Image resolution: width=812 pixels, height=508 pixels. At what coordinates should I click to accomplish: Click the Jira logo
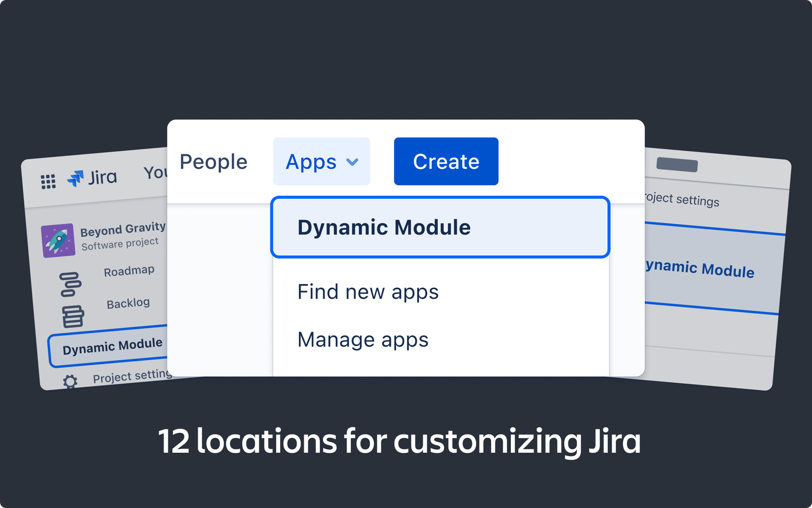92,178
